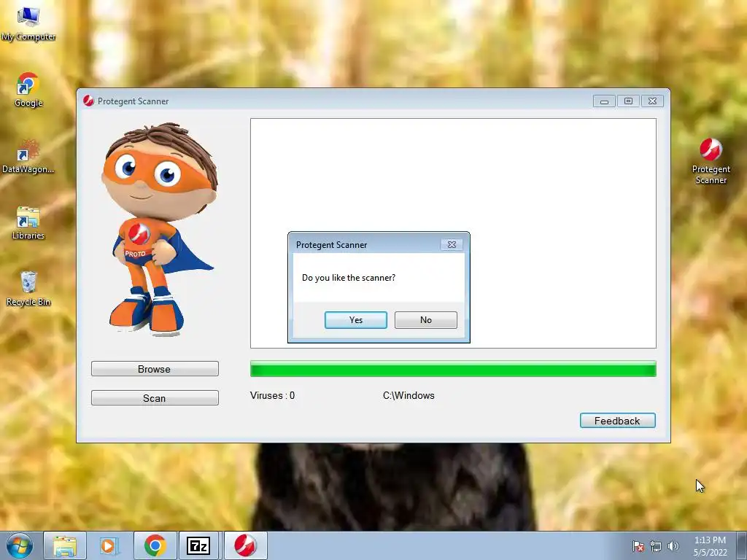
Task: Close the 'Do you like the scanner?' dialog
Action: pos(452,244)
